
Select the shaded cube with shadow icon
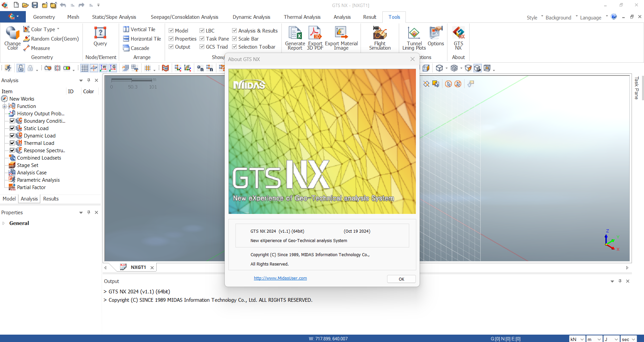[x=478, y=68]
